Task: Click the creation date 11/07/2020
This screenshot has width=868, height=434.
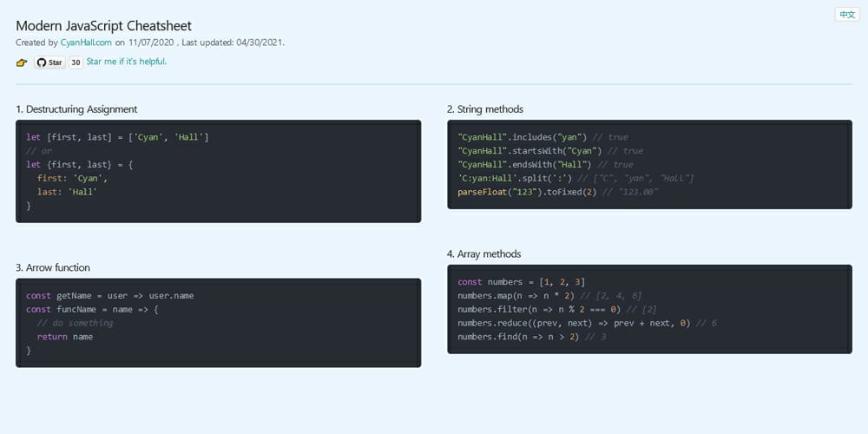Action: 151,42
